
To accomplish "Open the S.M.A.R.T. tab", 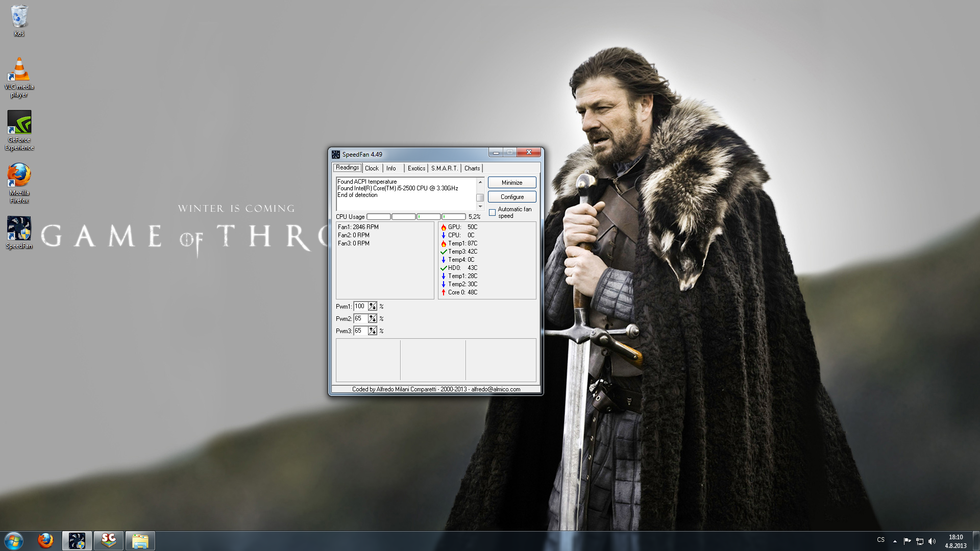I will coord(444,168).
